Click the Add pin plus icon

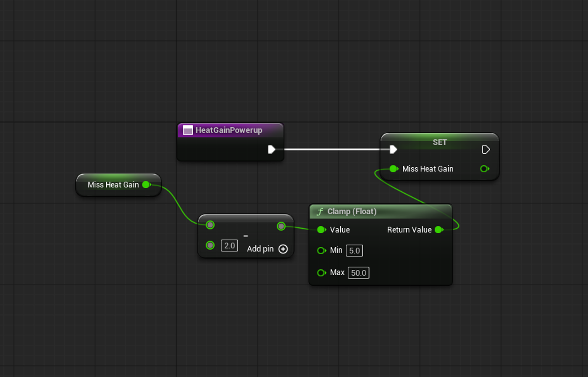click(283, 249)
